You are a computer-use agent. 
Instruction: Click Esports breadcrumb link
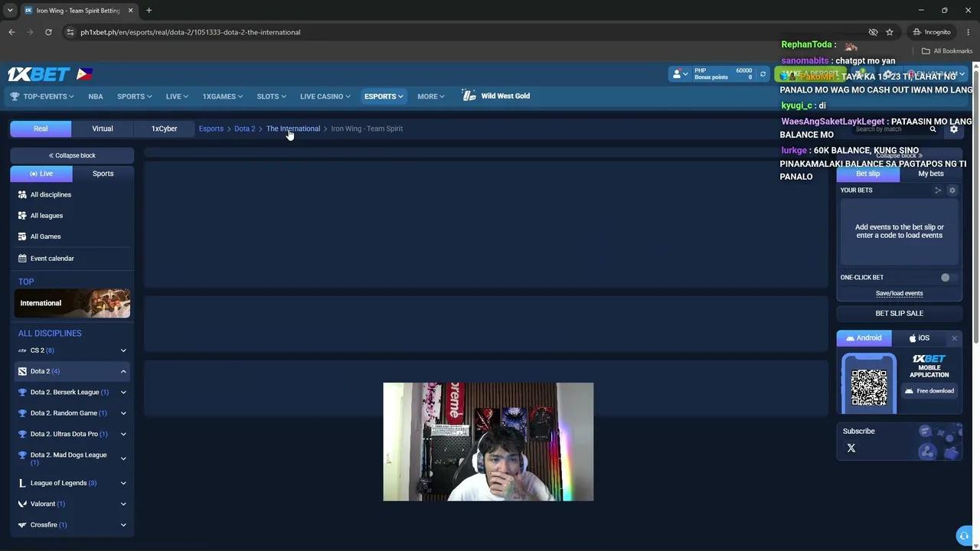pos(211,129)
